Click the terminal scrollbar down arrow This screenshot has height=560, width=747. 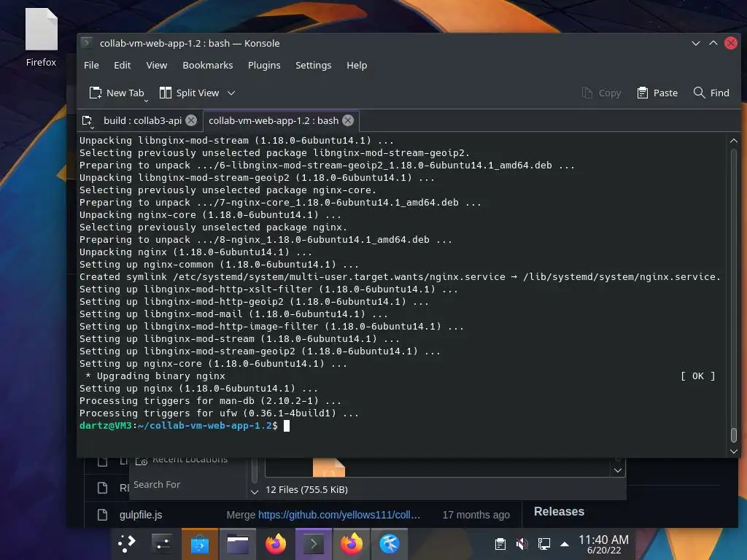pyautogui.click(x=734, y=451)
